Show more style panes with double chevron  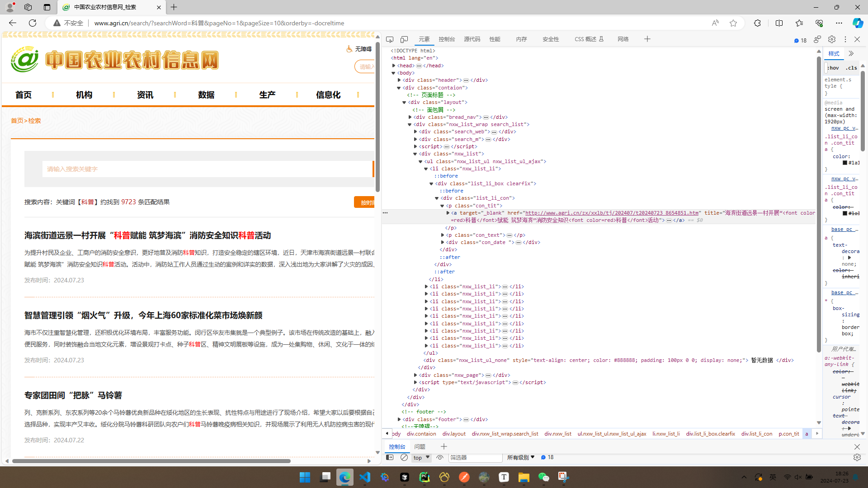(x=851, y=53)
